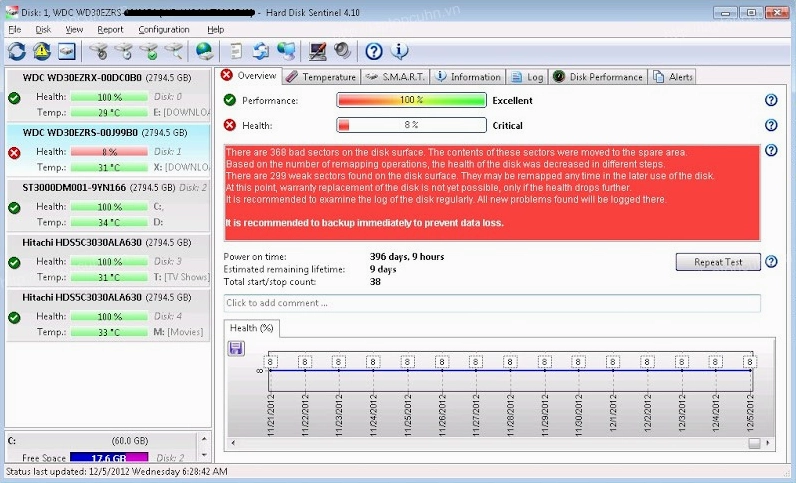
Task: Click the 'Excellent' performance rating text
Action: pyautogui.click(x=512, y=101)
